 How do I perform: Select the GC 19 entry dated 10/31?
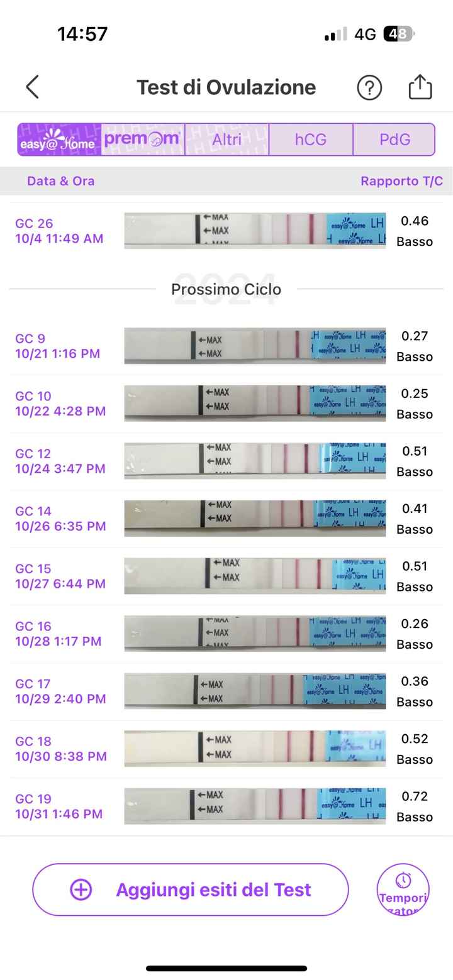pyautogui.click(x=59, y=807)
